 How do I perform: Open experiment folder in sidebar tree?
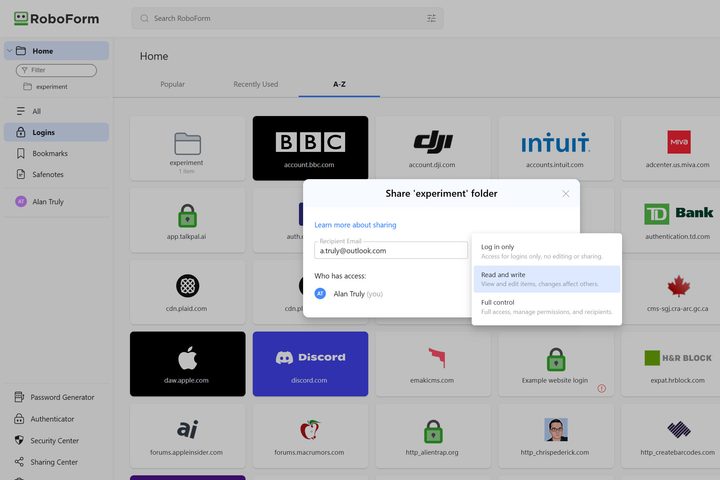45,86
